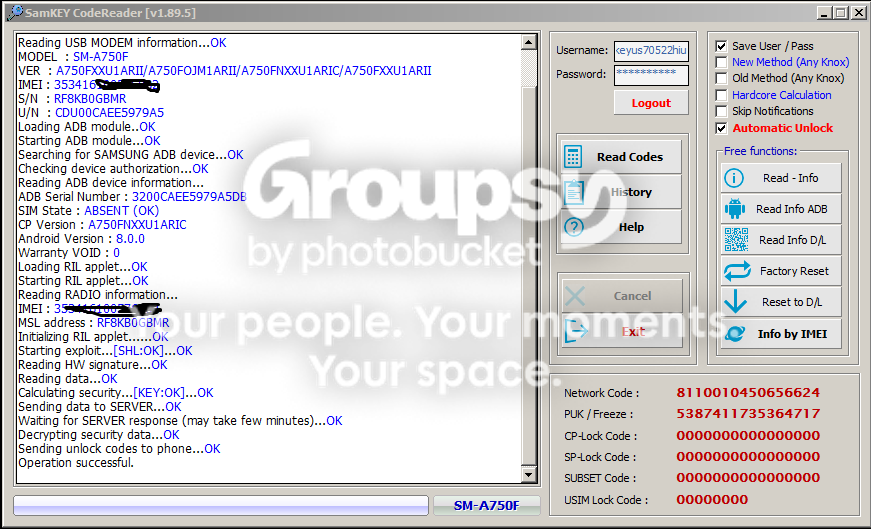Click the Factory Reset loop arrows icon
The width and height of the screenshot is (871, 529).
(737, 271)
